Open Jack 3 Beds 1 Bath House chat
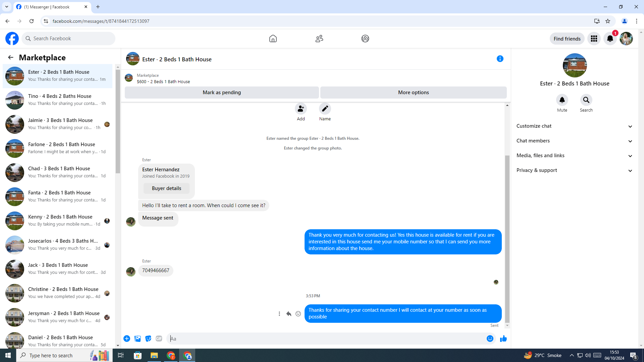 click(x=58, y=269)
